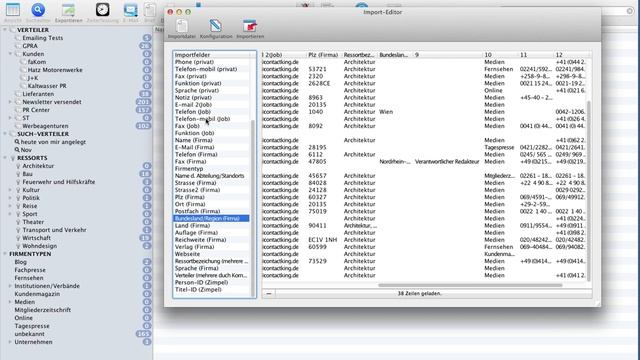Select 'Telefon-mobil (Job)' import field

pyautogui.click(x=211, y=119)
